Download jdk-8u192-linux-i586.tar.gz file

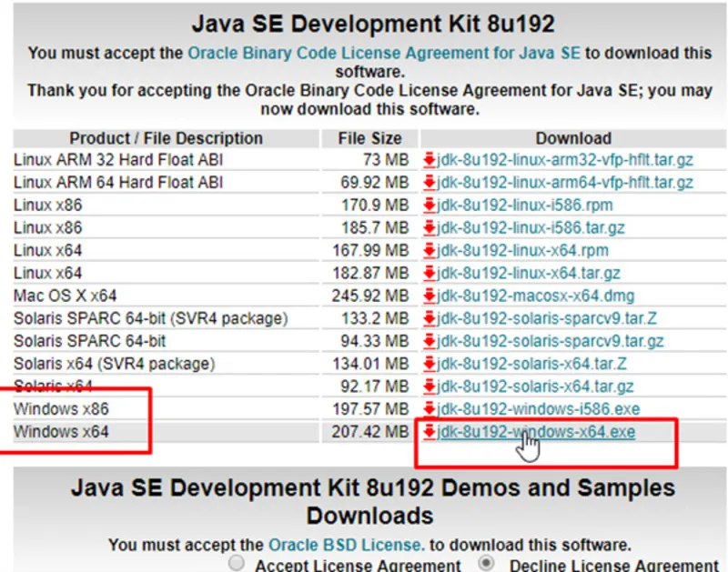(531, 227)
